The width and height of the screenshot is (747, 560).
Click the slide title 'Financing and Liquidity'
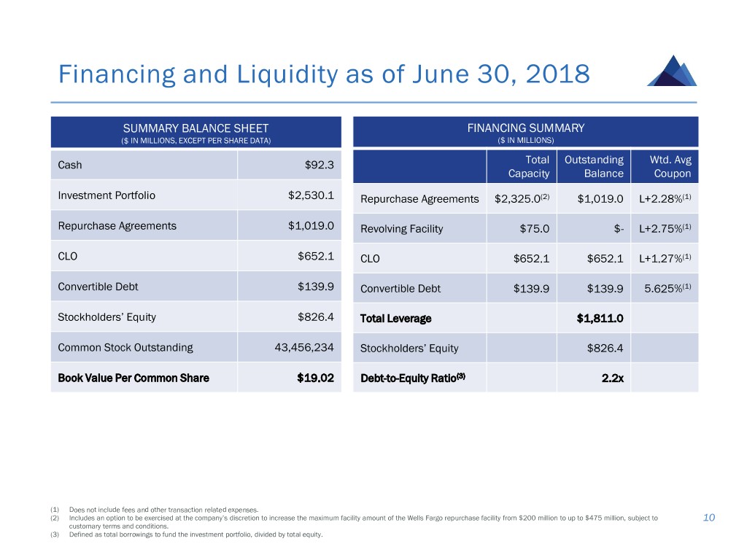323,74
